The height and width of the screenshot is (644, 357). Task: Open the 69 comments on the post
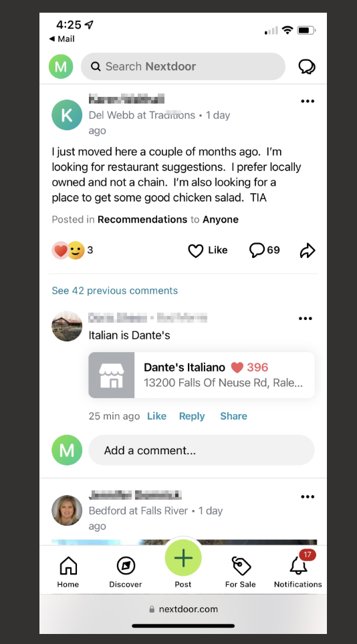[265, 250]
